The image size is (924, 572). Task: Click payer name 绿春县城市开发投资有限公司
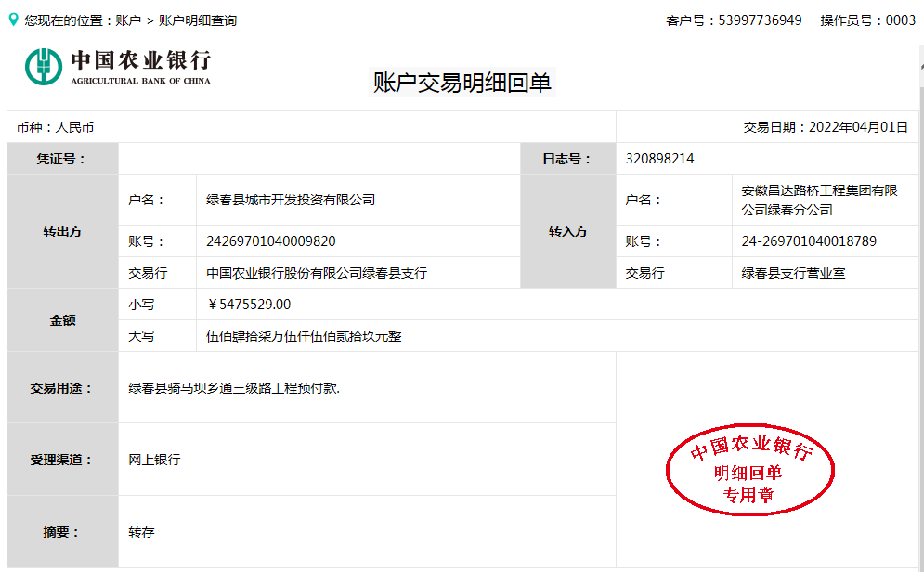coord(291,200)
